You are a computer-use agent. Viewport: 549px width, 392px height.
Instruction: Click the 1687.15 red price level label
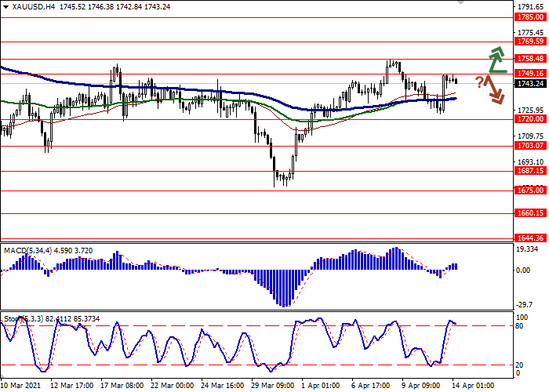tap(530, 171)
